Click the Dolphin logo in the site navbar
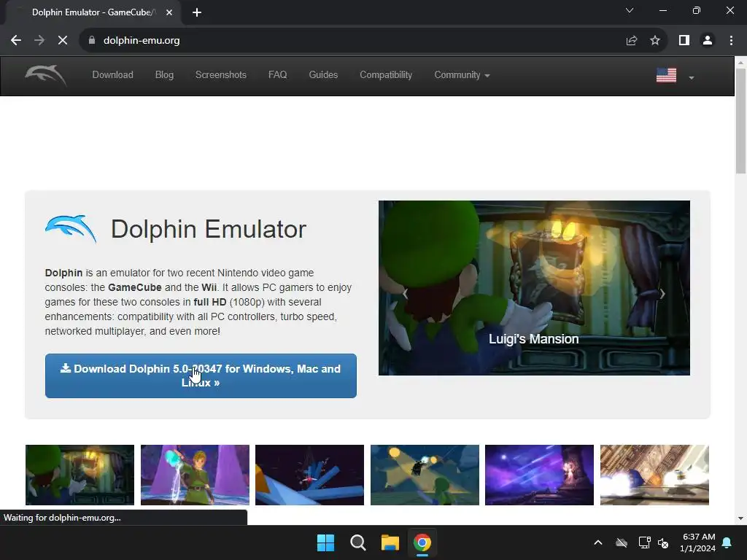Screen dimensions: 747x560 [46, 75]
